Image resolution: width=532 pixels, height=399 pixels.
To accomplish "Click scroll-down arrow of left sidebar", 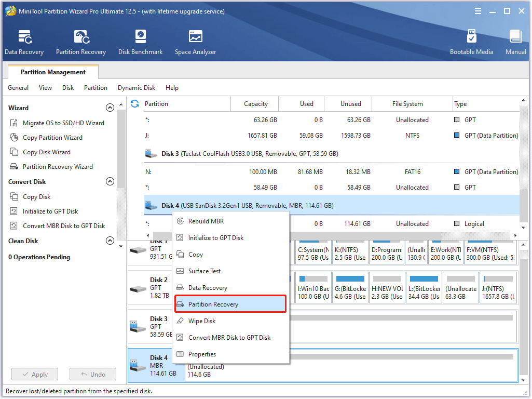I will tap(121, 246).
